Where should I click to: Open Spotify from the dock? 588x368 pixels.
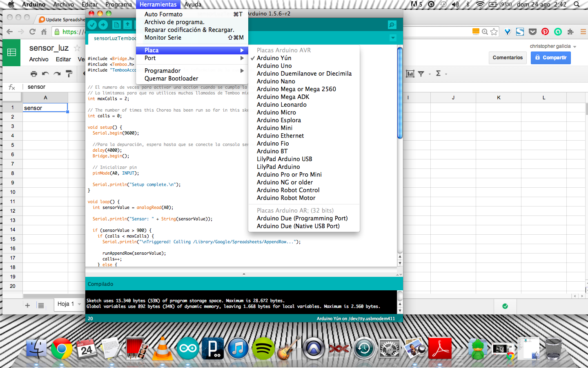click(x=263, y=349)
